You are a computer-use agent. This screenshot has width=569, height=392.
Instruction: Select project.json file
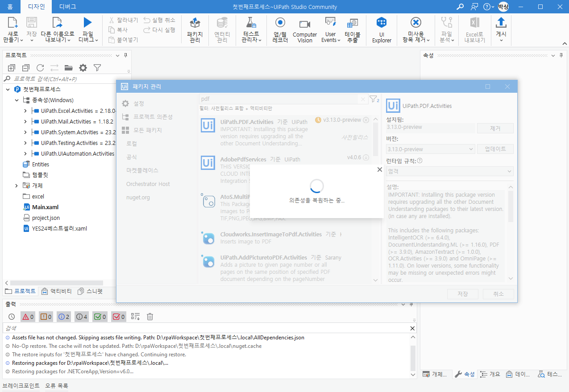[x=46, y=218]
